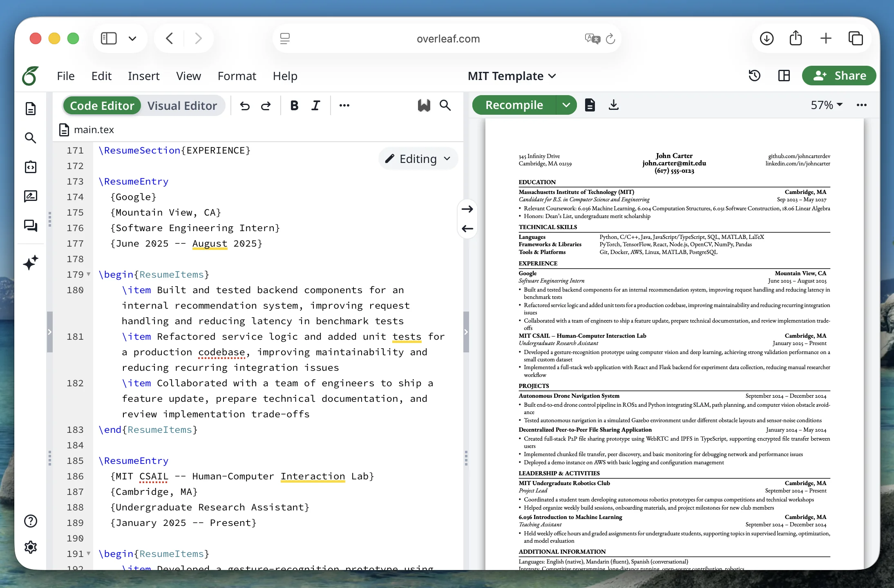Image resolution: width=894 pixels, height=588 pixels.
Task: Open the Format menu
Action: (237, 76)
